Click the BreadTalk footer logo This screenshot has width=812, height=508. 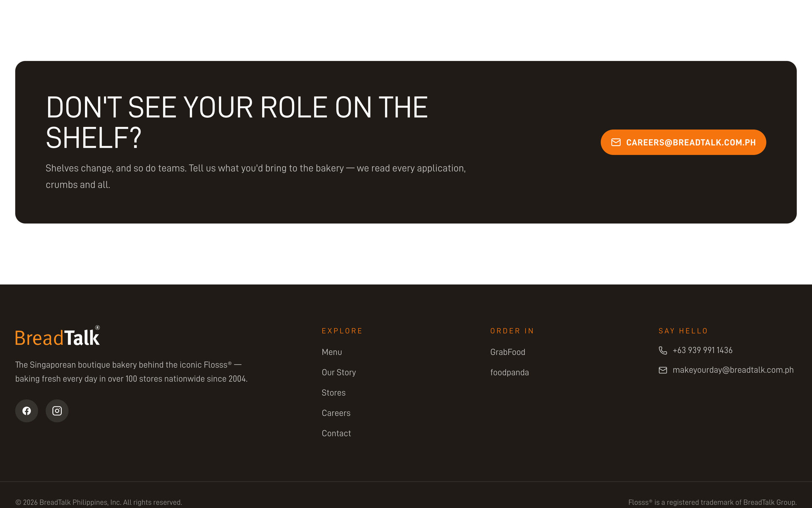point(58,336)
